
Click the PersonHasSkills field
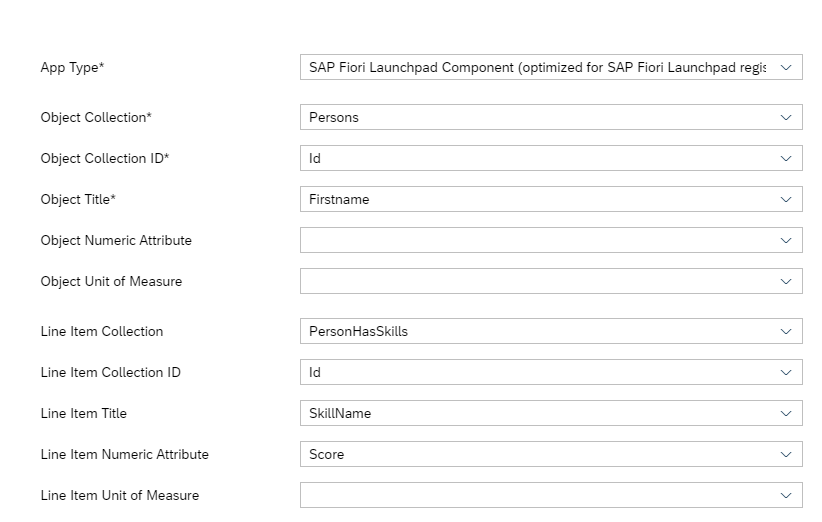click(537, 331)
